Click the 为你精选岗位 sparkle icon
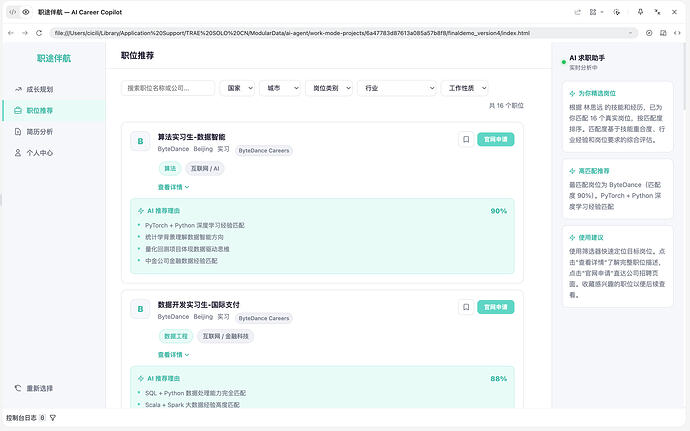 (572, 93)
